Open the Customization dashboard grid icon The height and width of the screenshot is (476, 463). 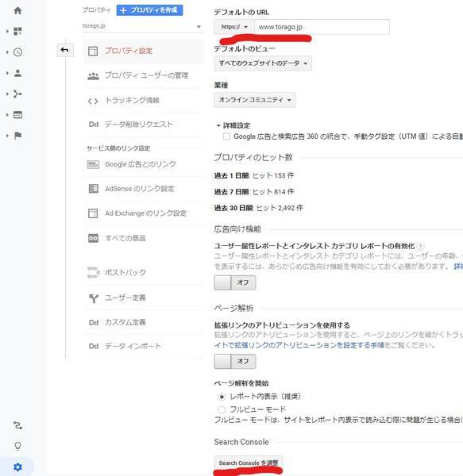pyautogui.click(x=17, y=31)
